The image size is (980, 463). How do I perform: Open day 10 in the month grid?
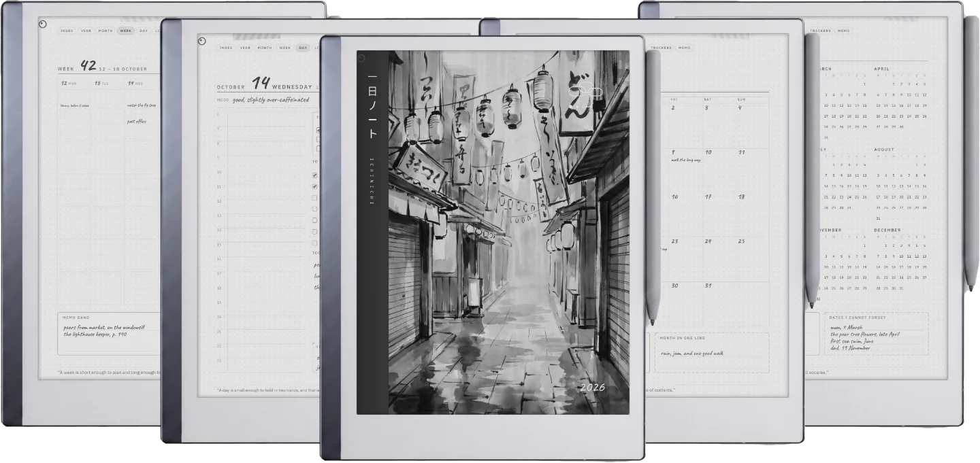(708, 152)
